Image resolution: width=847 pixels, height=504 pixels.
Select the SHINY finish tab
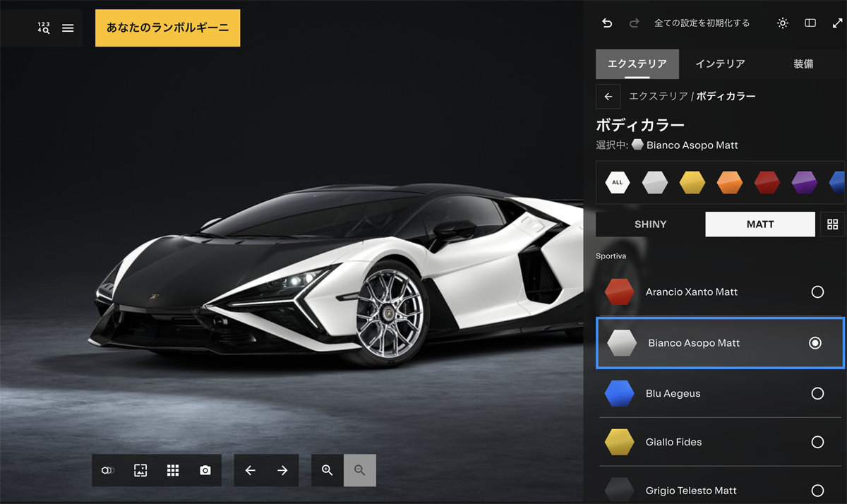651,224
